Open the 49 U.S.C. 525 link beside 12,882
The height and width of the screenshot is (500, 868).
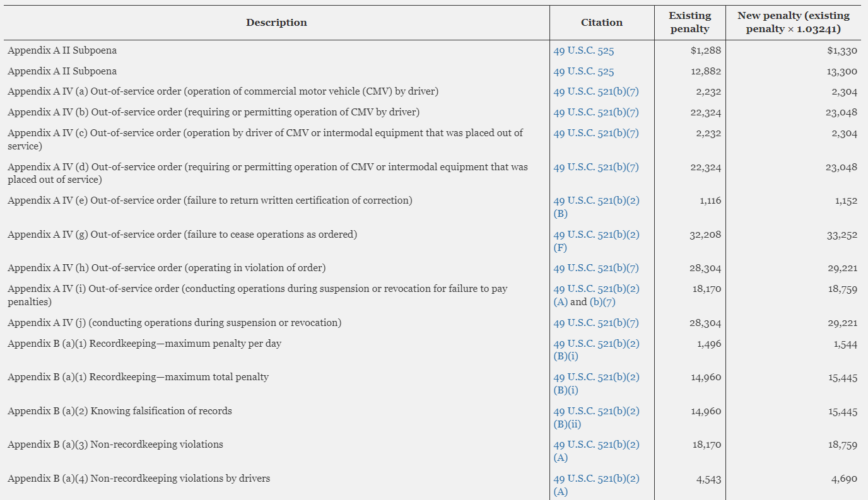[x=584, y=72]
